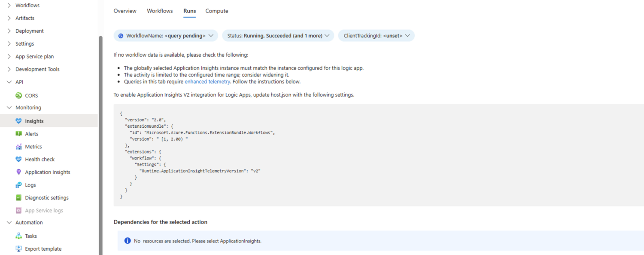Viewport: 644px width, 255px height.
Task: Open the enhanced telemetry link
Action: (207, 82)
